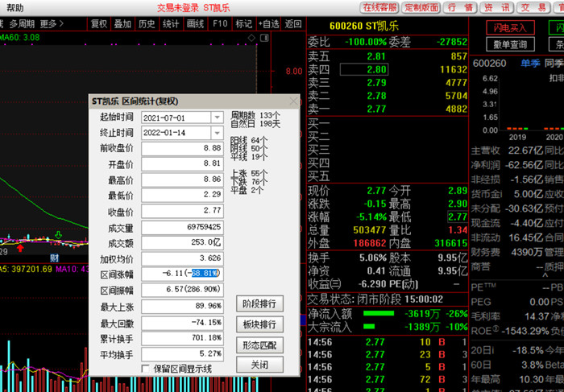Click the 成交量 field 69759425

point(182,228)
